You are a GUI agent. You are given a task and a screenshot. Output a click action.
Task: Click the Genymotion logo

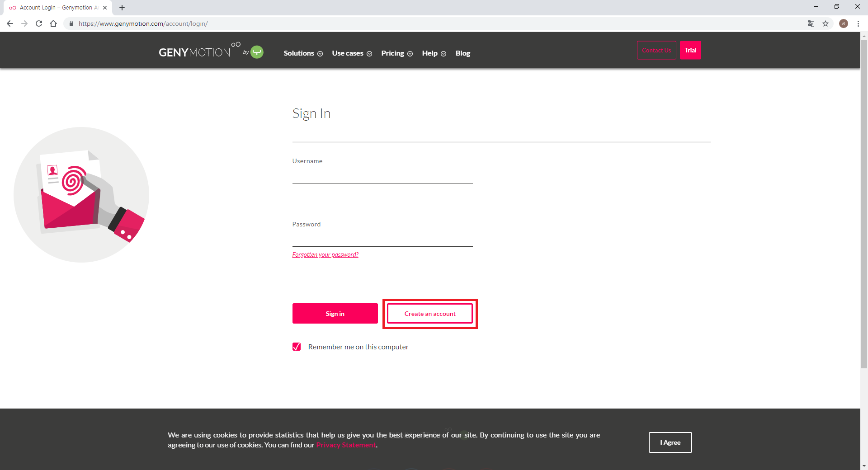[x=199, y=51]
